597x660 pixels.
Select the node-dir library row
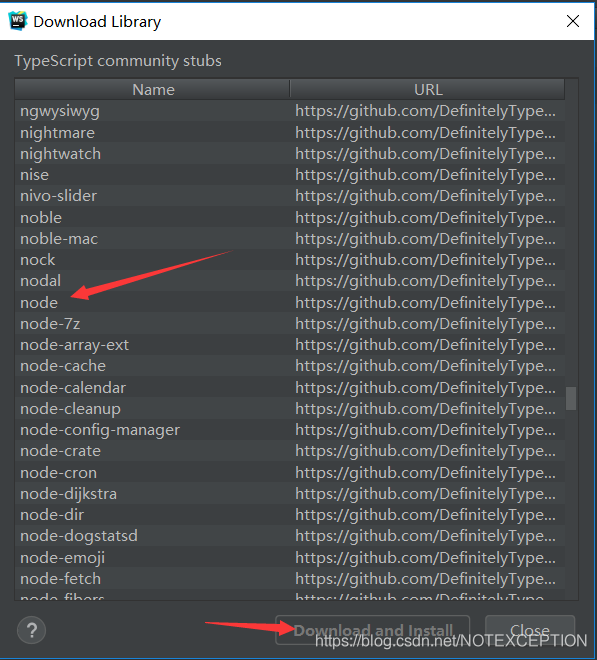pos(290,515)
